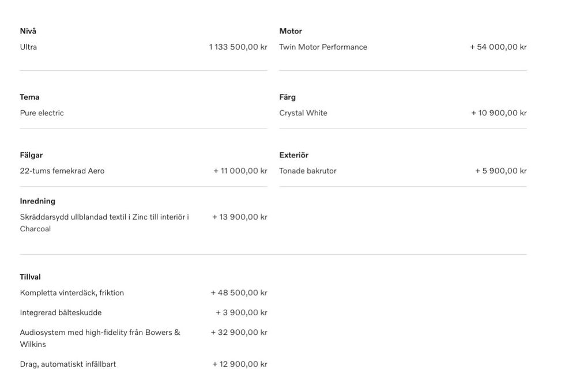This screenshot has width=565, height=392.
Task: Select the Kompletta vinterdäck, friktion option
Action: 72,293
